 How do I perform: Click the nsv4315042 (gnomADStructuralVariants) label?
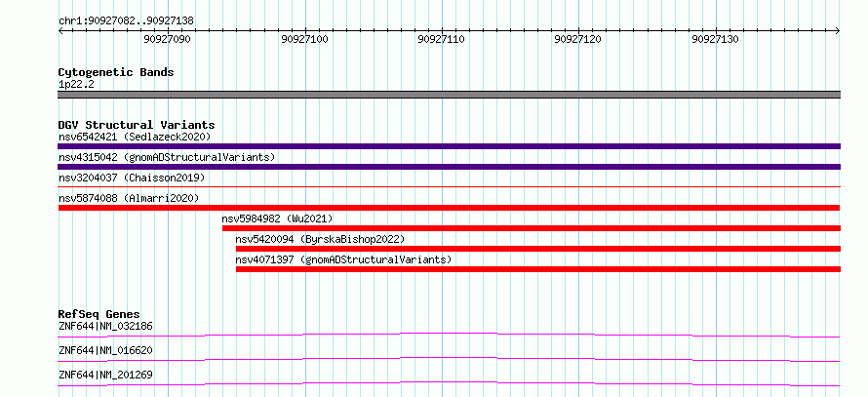tap(167, 157)
